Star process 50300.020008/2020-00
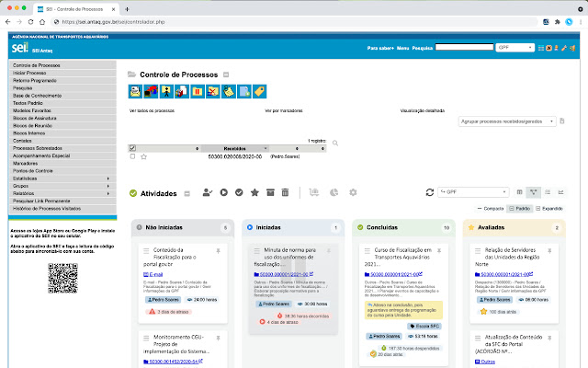Screen dimensions: 588x368 click(143, 157)
